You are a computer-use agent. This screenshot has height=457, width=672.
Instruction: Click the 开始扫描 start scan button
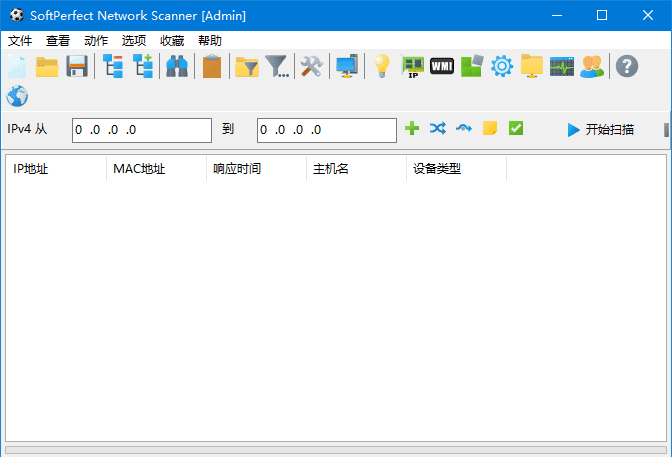pos(601,129)
